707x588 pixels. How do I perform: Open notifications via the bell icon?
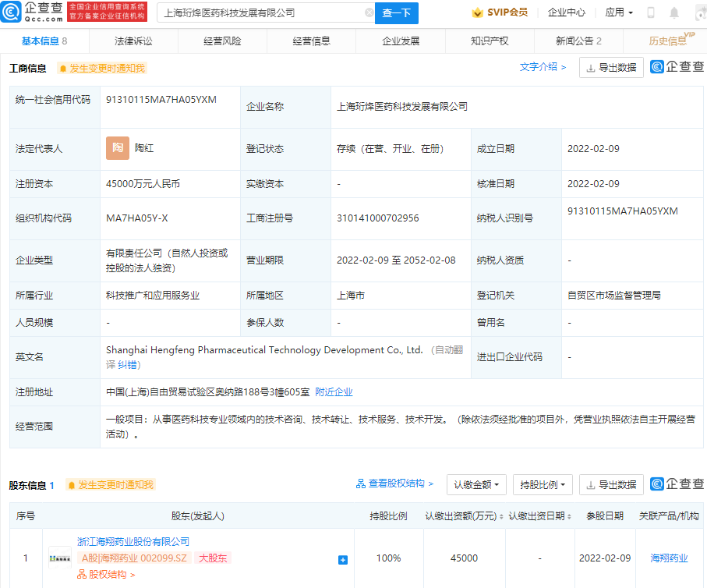[673, 12]
